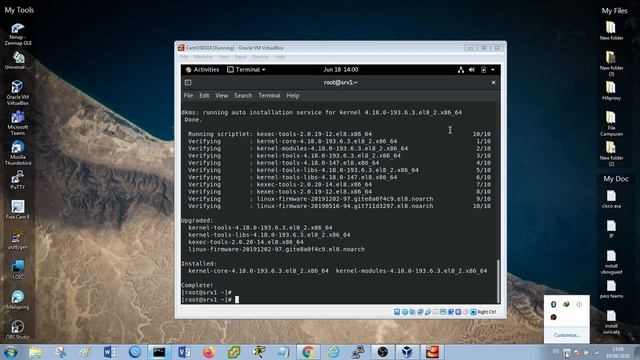640x360 pixels.
Task: Click the 'Upgraded:' heading in terminal output
Action: [x=197, y=220]
